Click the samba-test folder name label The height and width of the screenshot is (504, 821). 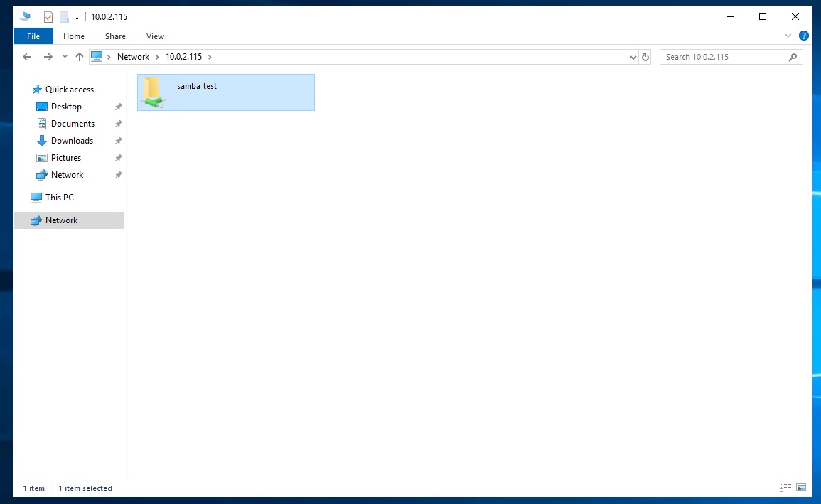pos(197,86)
